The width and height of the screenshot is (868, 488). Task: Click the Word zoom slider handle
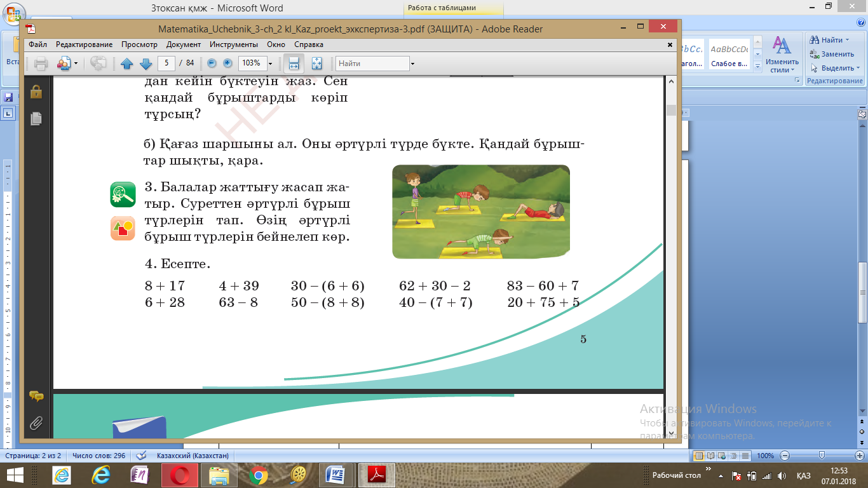tap(822, 456)
